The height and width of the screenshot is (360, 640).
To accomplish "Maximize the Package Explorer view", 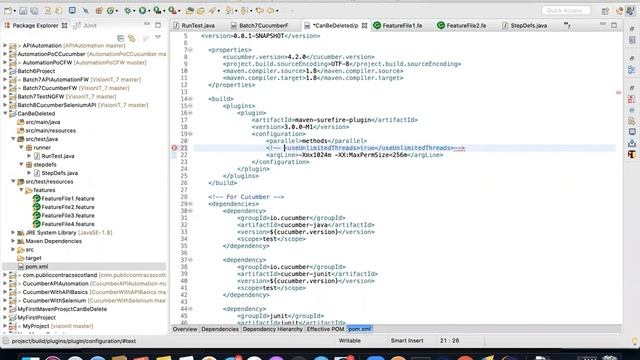I will 158,25.
